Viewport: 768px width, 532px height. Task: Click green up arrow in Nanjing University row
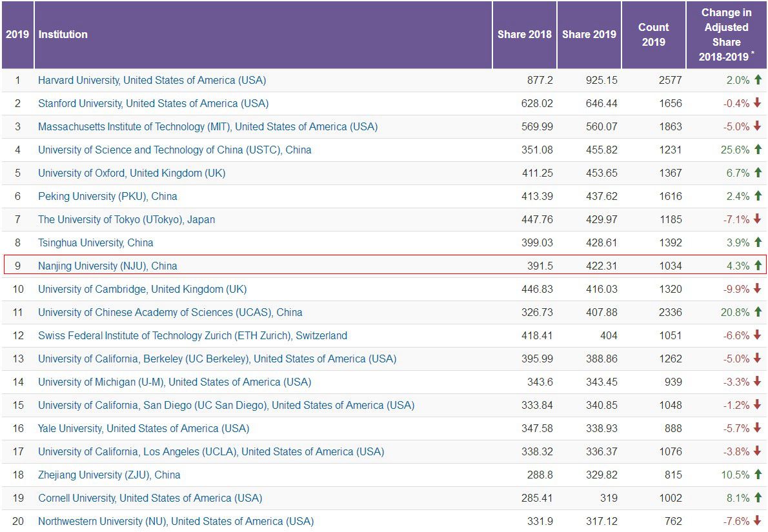coord(758,266)
